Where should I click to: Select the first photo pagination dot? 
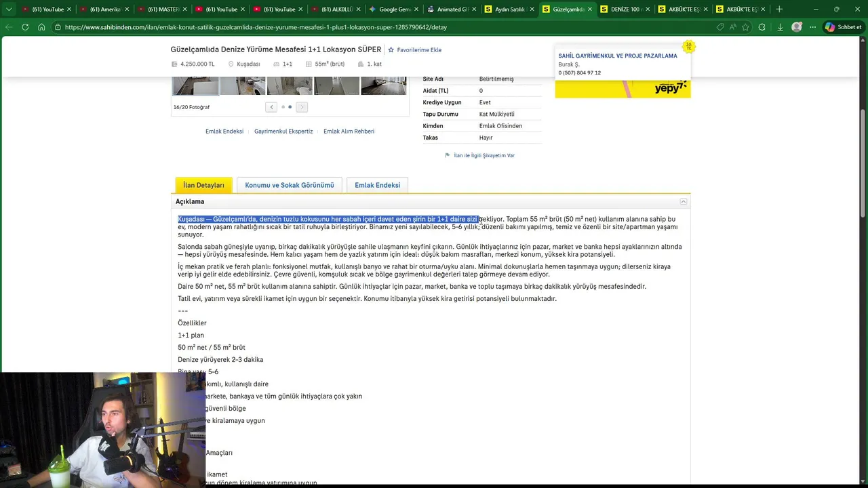[283, 107]
